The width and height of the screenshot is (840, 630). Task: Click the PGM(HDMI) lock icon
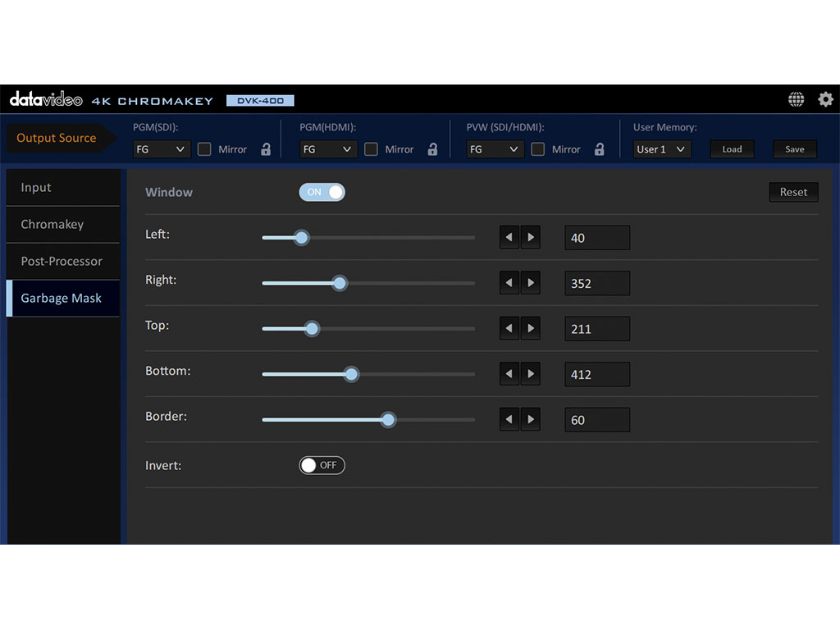click(432, 149)
